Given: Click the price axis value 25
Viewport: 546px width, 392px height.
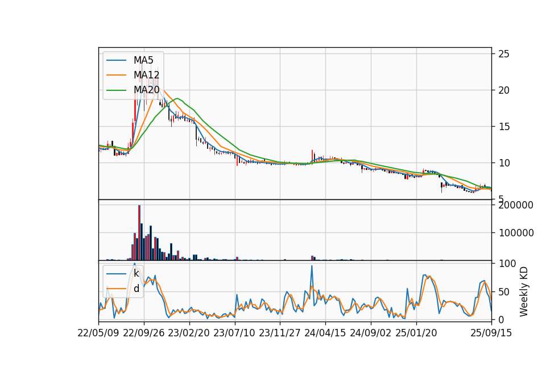Looking at the screenshot, I should (x=504, y=54).
